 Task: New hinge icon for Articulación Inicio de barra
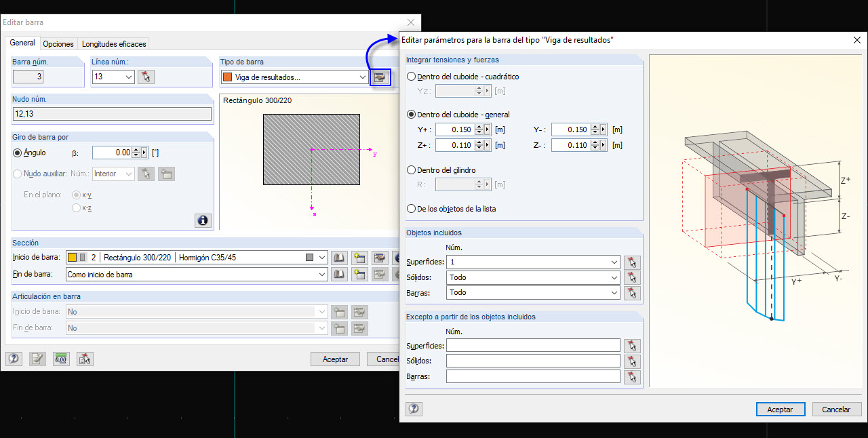[x=340, y=312]
